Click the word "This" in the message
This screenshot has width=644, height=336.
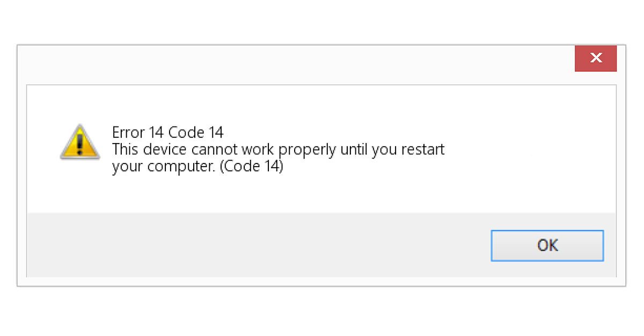(x=126, y=149)
